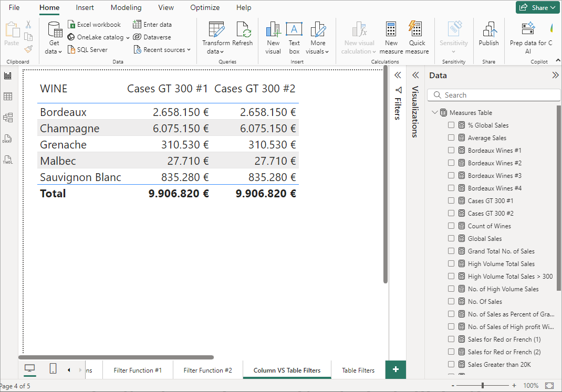Screen dimensions: 562x392
Task: Open the DAX query view icon
Action: (x=8, y=139)
